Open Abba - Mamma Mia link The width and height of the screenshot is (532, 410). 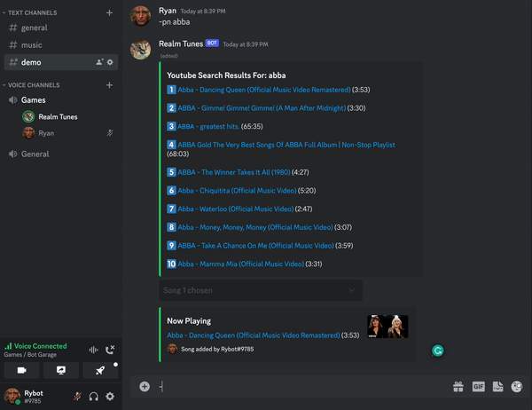tap(241, 264)
